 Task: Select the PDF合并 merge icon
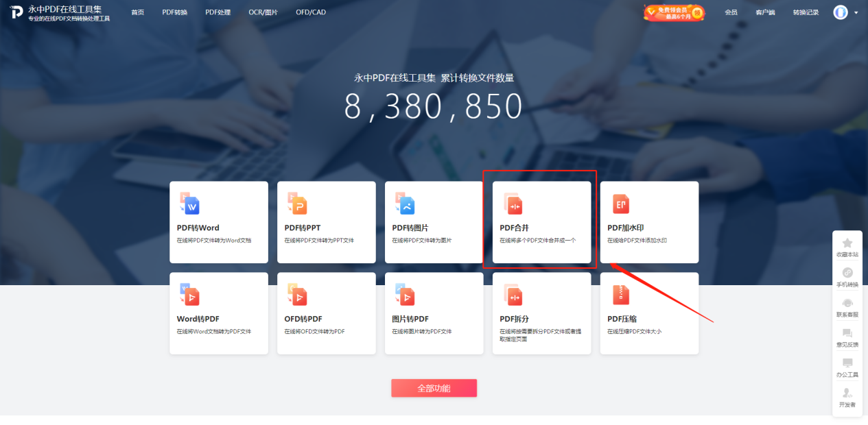click(513, 204)
